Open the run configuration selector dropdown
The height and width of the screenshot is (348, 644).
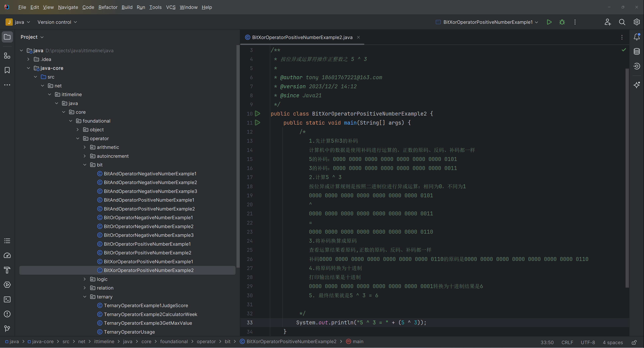[x=487, y=22]
